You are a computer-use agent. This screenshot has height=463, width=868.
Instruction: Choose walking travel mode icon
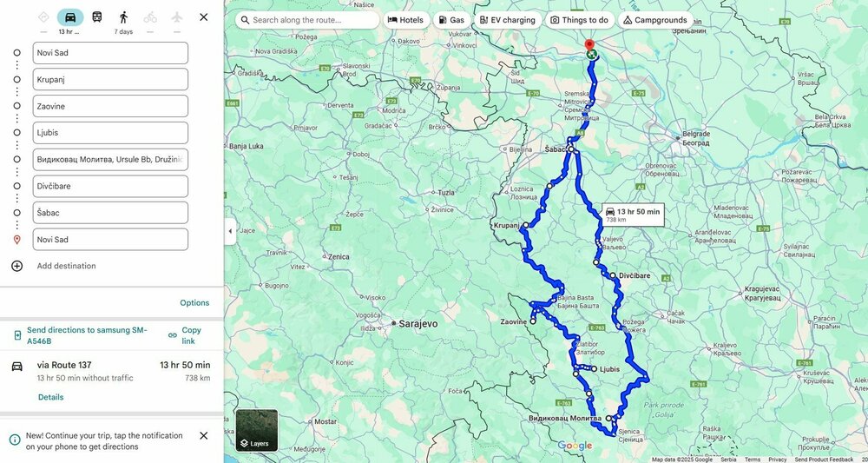point(123,17)
